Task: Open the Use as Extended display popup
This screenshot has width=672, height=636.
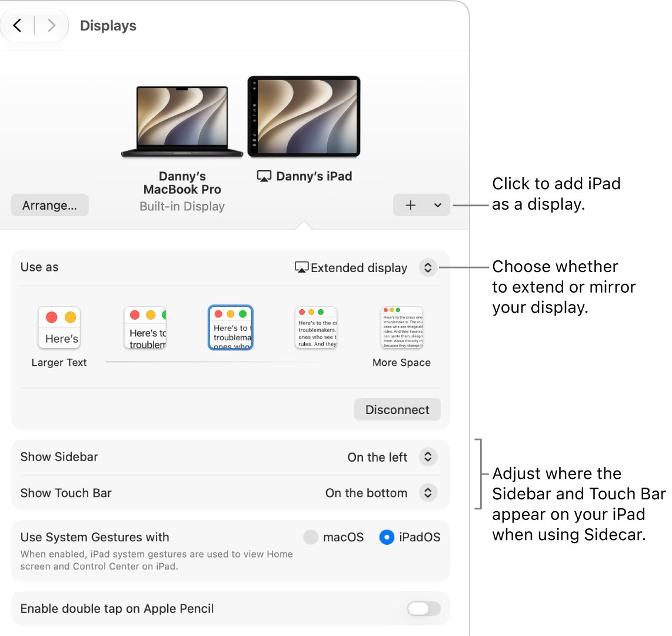Action: tap(428, 267)
